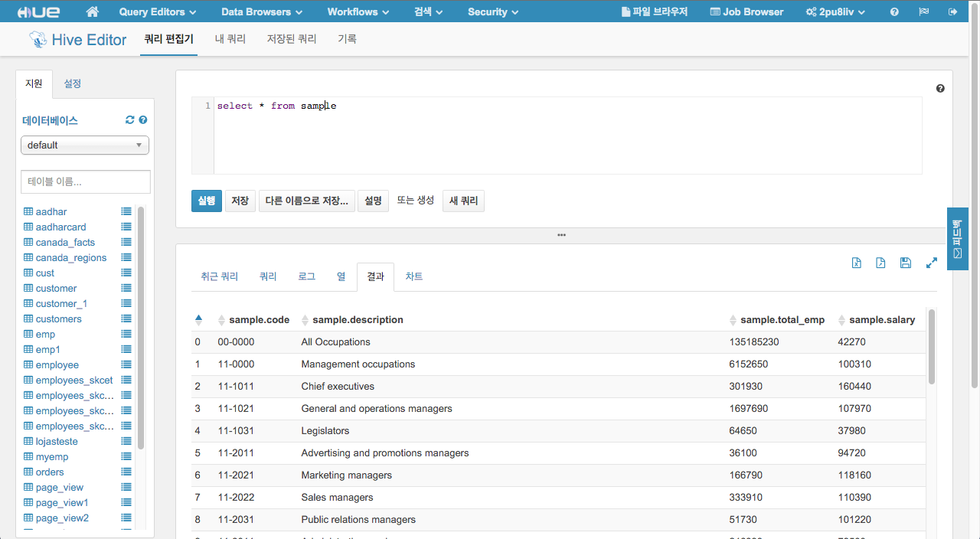The height and width of the screenshot is (539, 980).
Task: Open the help question mark in top navbar
Action: click(894, 11)
